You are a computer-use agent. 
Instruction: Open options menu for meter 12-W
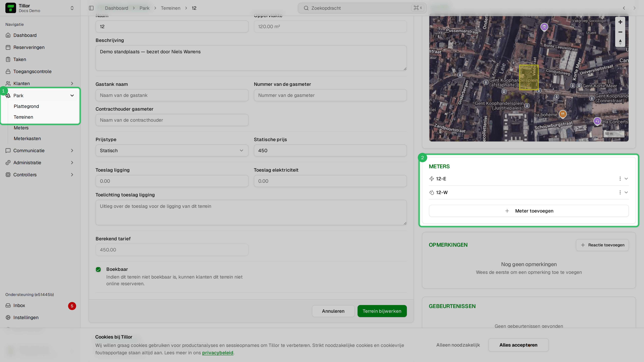pos(620,192)
